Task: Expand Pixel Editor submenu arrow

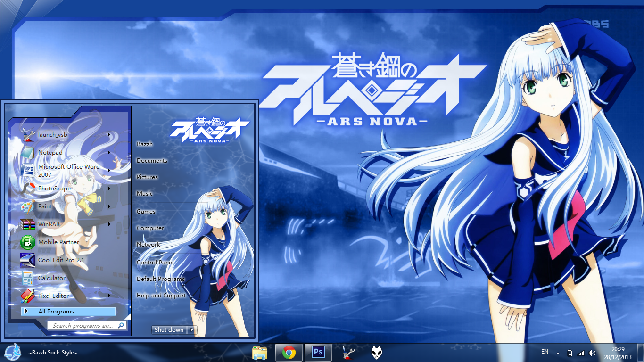Action: click(x=109, y=296)
